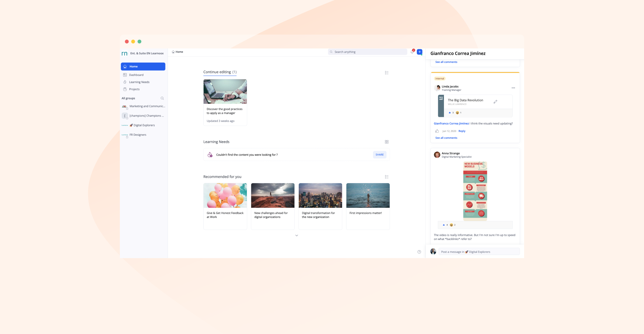Image resolution: width=644 pixels, height=334 pixels.
Task: Click Reply under Gianfranco's comment
Action: [462, 131]
